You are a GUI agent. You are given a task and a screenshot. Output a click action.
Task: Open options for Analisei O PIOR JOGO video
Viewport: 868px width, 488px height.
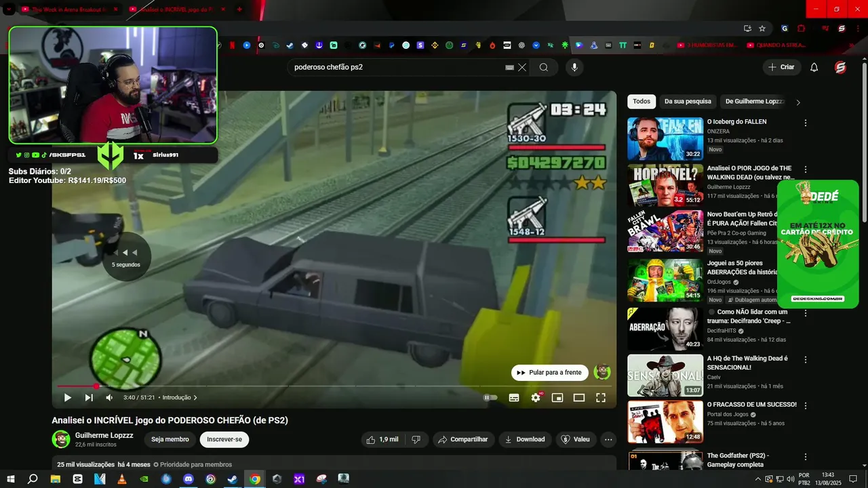tap(806, 169)
